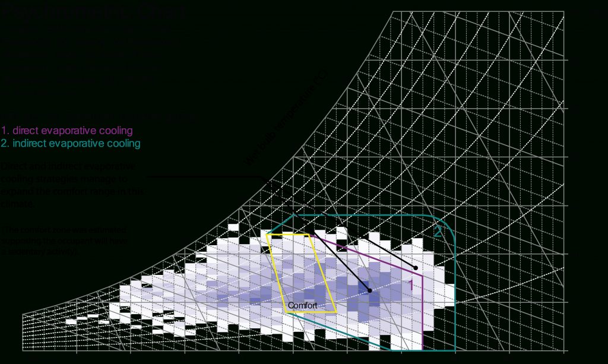Click the upper black process endpoint dot

(x=416, y=268)
